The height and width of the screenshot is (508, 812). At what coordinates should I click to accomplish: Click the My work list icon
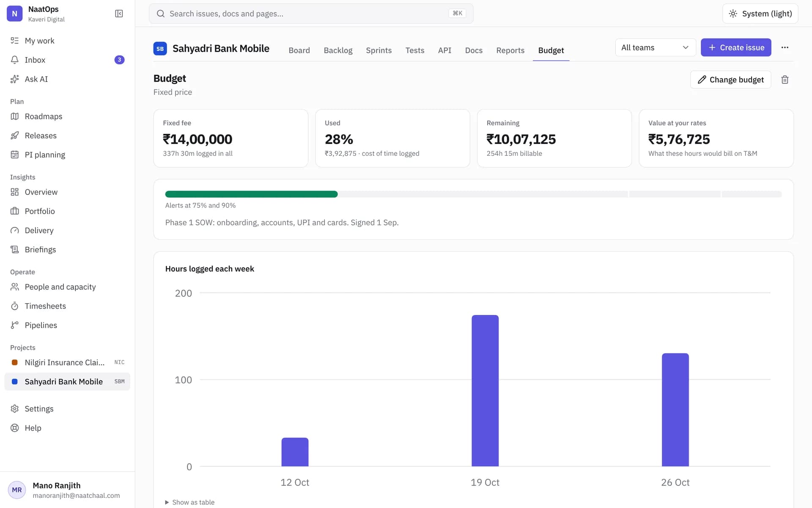[15, 41]
